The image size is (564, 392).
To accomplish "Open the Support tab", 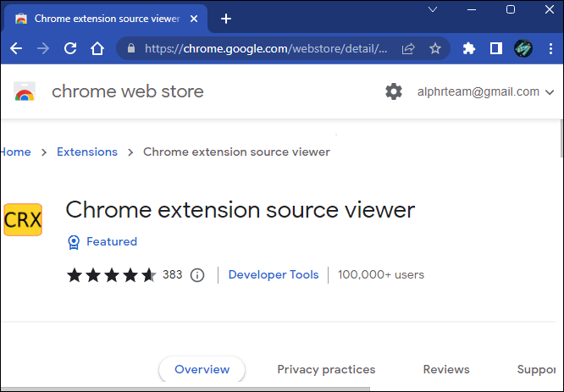I will (x=536, y=369).
